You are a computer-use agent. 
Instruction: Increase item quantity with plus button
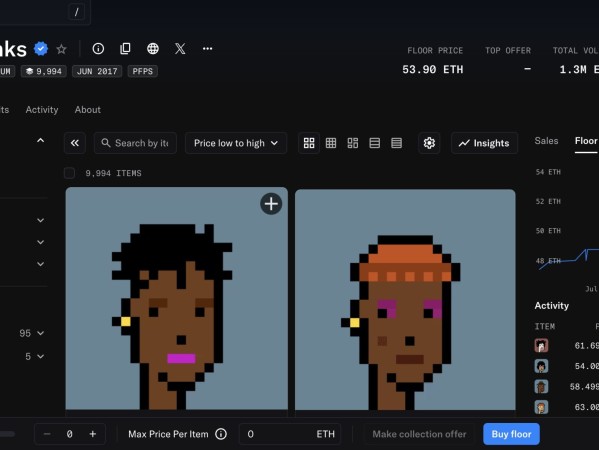tap(93, 434)
